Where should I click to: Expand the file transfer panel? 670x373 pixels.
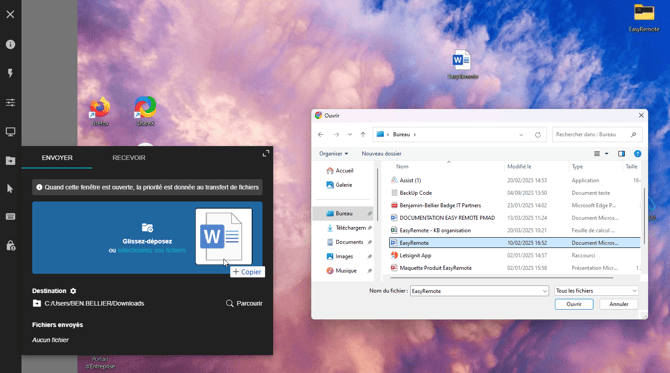click(x=266, y=153)
